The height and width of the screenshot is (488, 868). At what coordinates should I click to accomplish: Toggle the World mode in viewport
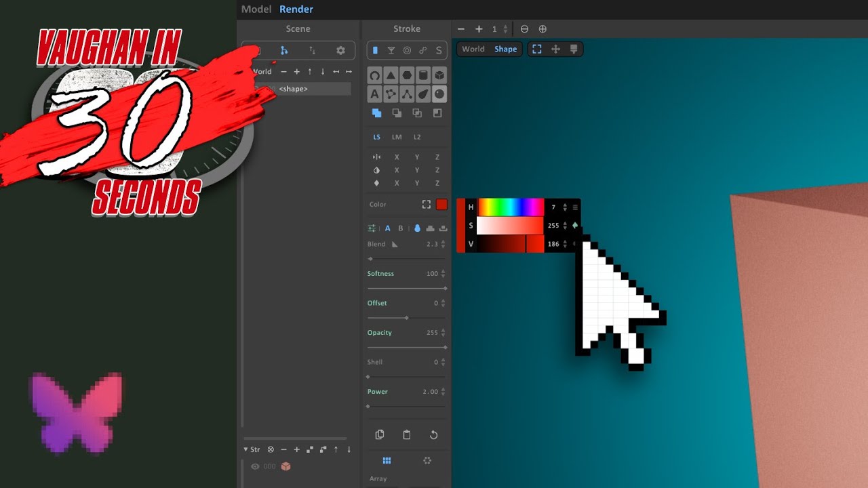(473, 49)
